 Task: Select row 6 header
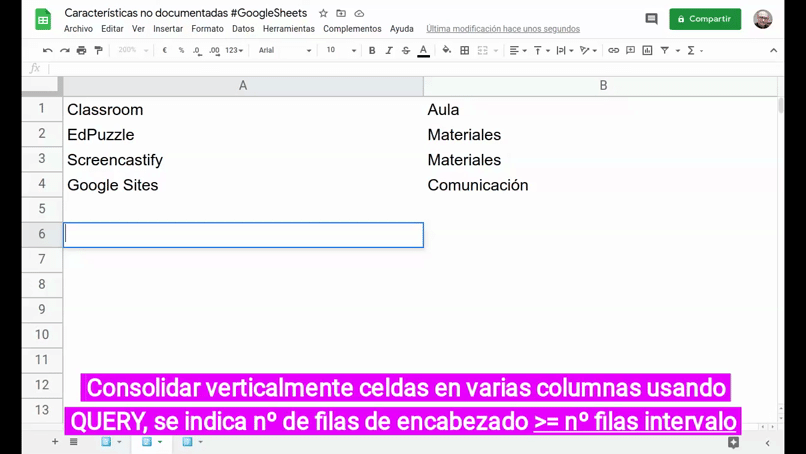click(42, 234)
